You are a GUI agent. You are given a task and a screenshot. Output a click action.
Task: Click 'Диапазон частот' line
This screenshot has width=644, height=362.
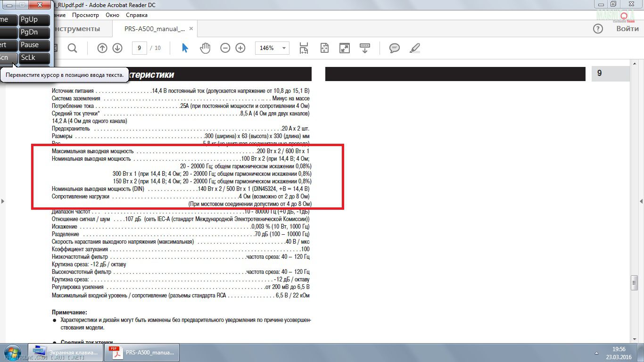(181, 212)
